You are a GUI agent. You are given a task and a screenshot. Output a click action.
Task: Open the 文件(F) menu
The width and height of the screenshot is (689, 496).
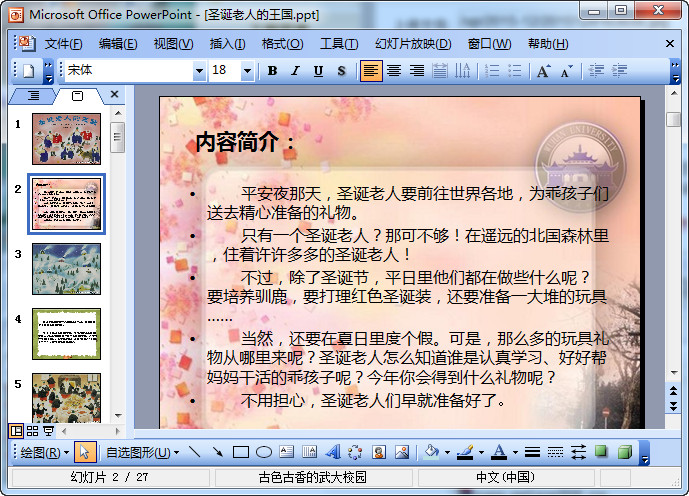[x=64, y=44]
